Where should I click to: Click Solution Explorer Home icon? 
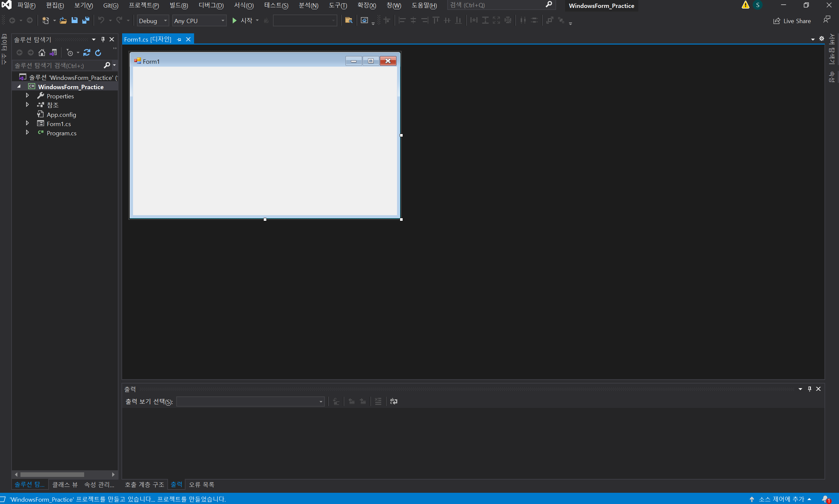[42, 52]
